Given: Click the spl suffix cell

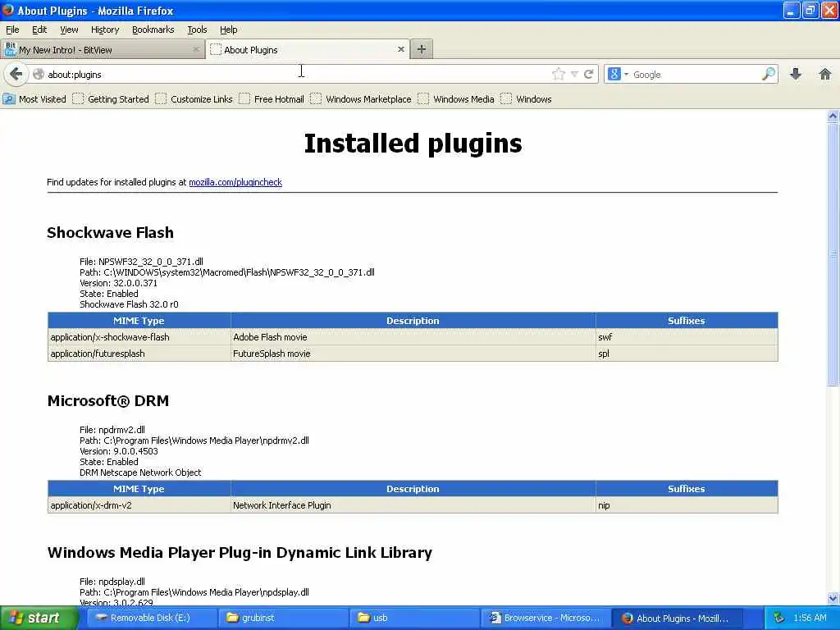Looking at the screenshot, I should 687,354.
